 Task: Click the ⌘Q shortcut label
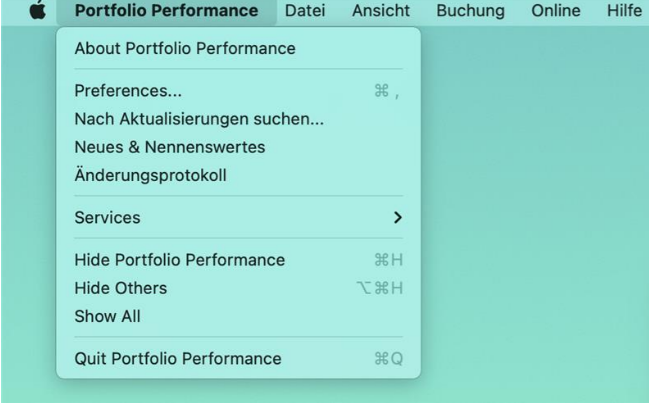(388, 359)
